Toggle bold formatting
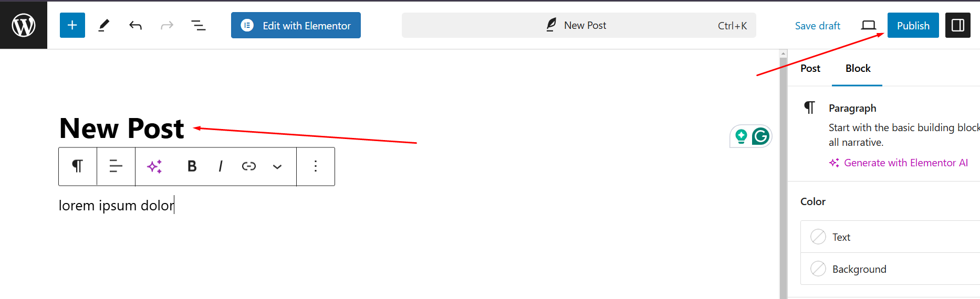This screenshot has height=299, width=980. pyautogui.click(x=192, y=166)
